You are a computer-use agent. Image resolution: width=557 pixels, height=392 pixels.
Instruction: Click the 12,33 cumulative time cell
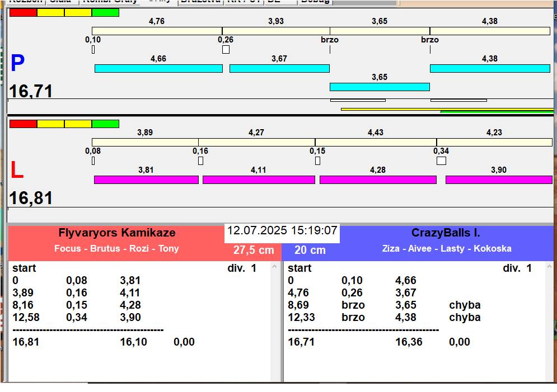pyautogui.click(x=301, y=317)
